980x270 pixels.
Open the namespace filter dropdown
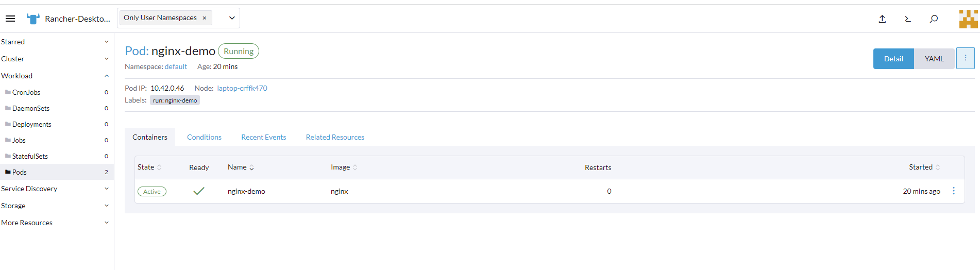232,18
